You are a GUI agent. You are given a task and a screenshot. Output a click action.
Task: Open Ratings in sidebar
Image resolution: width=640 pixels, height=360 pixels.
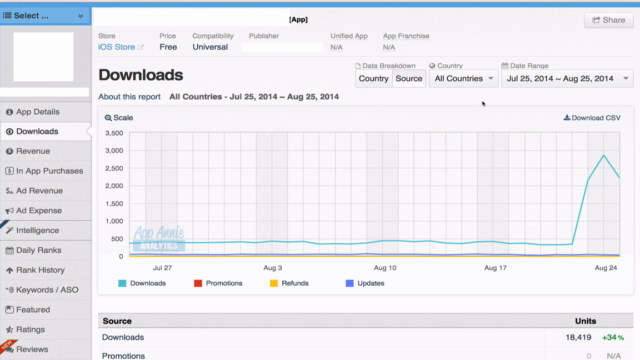point(46,329)
